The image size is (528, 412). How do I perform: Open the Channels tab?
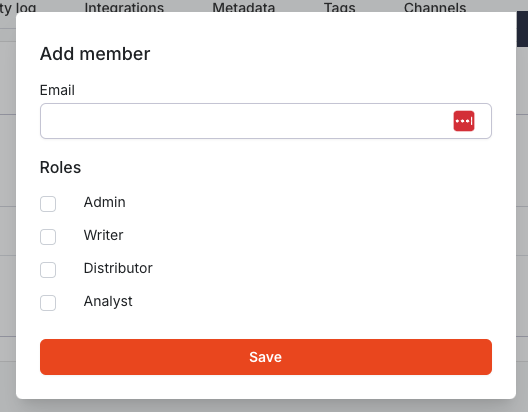click(x=435, y=7)
